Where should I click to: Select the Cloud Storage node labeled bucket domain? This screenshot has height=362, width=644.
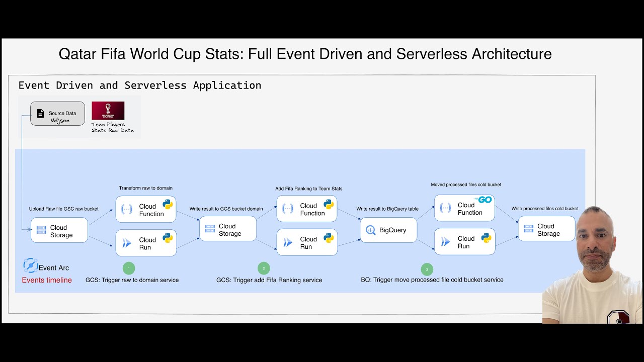(x=228, y=228)
